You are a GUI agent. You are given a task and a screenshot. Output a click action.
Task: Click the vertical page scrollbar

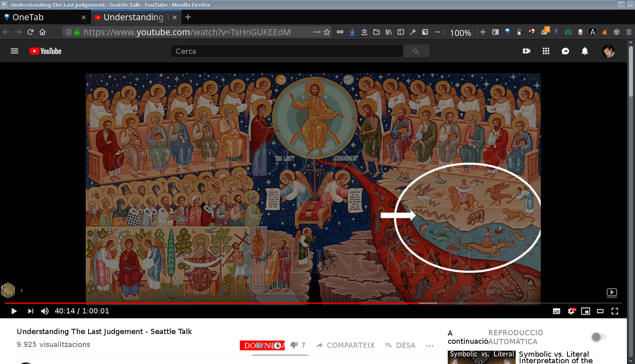[x=631, y=72]
